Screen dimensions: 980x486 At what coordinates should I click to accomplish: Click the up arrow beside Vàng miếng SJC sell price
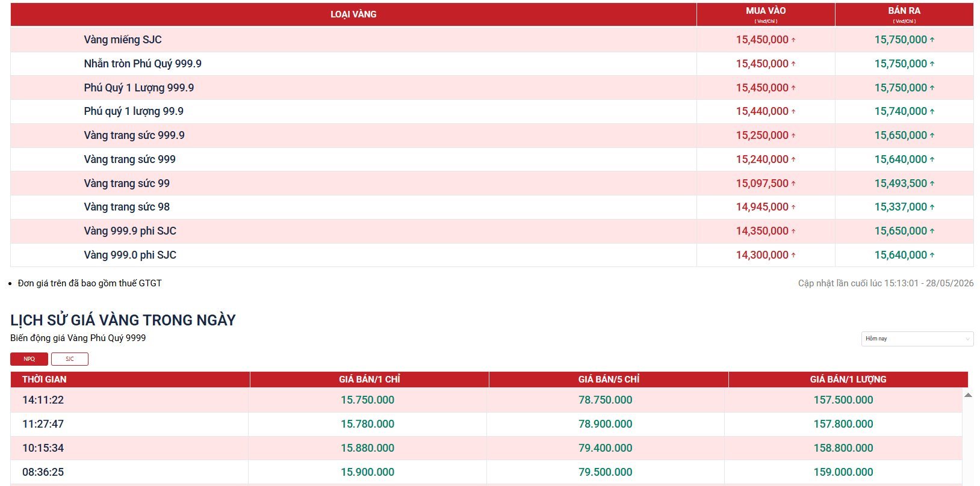point(932,40)
